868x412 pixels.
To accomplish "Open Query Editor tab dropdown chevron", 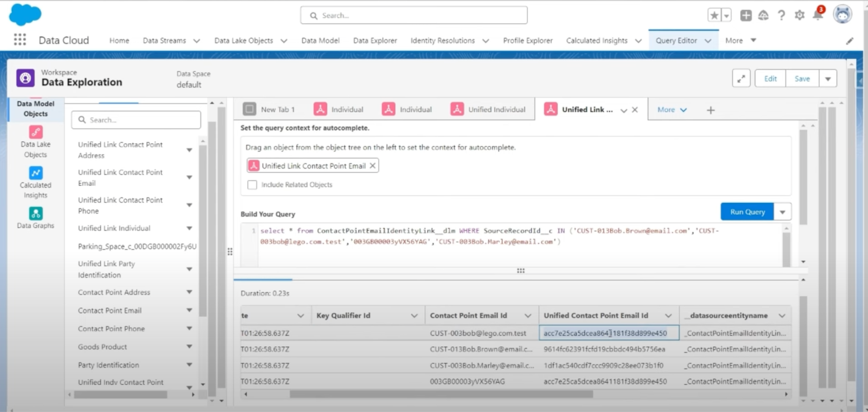I will 708,41.
